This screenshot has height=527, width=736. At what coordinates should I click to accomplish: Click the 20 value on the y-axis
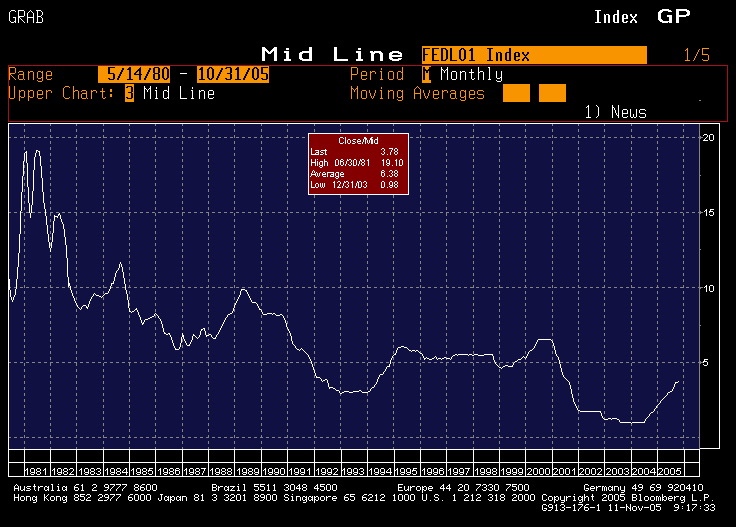tap(708, 137)
